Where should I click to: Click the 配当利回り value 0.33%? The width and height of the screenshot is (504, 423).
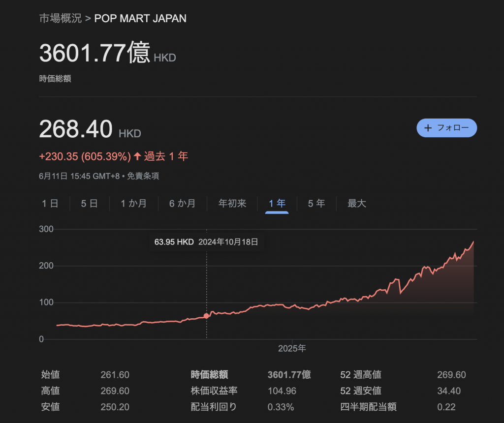click(281, 407)
